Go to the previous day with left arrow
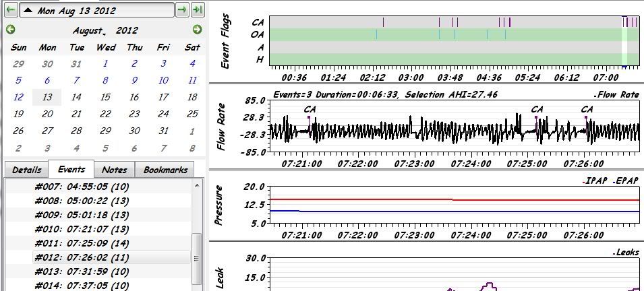644x291 pixels. pos(10,11)
